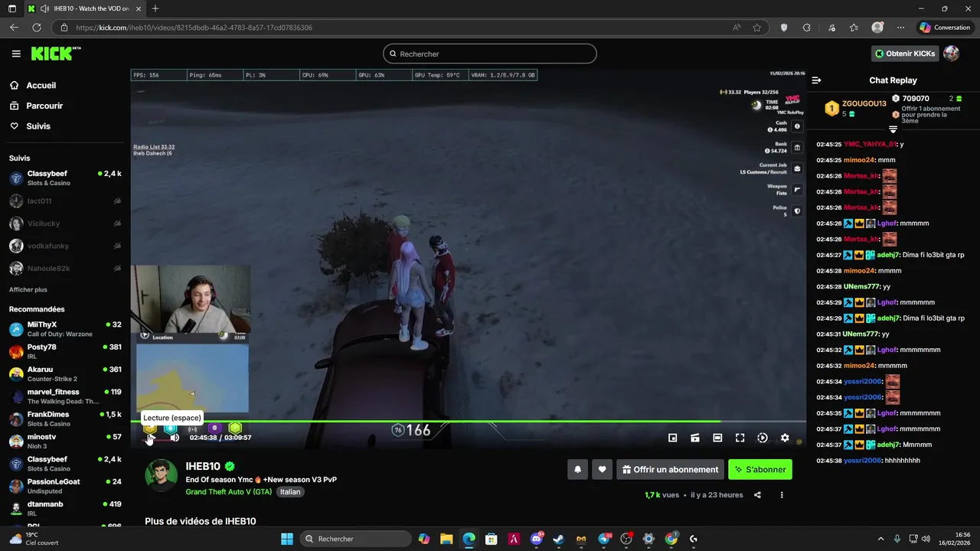Go to Accueil in sidebar

click(x=41, y=86)
